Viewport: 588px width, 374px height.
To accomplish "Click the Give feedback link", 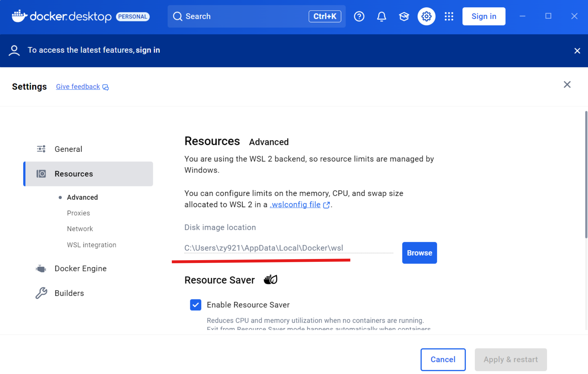I will [x=78, y=86].
